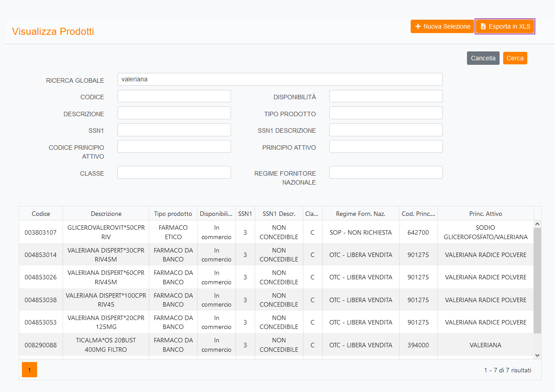Click into the Descrizione input field
The width and height of the screenshot is (555, 392).
click(x=174, y=113)
